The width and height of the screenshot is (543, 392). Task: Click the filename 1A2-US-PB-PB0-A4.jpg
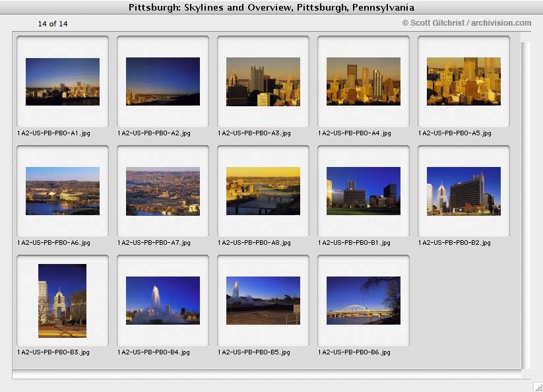click(354, 133)
